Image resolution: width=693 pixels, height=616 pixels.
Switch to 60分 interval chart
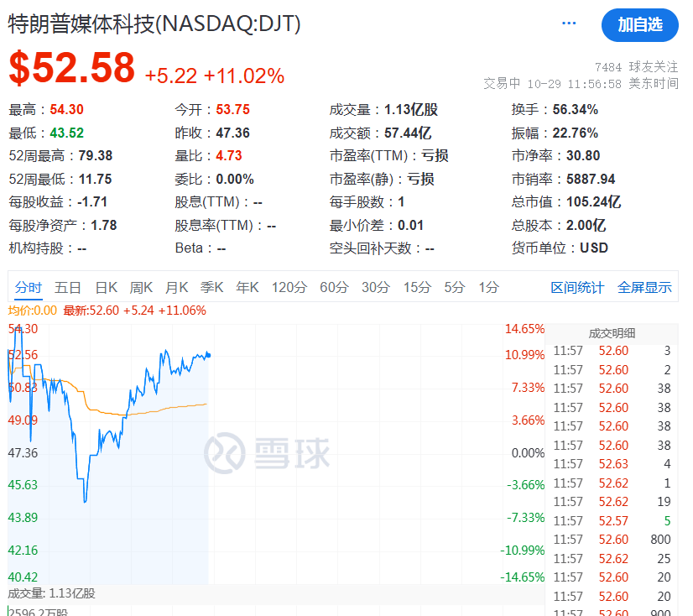pyautogui.click(x=334, y=287)
